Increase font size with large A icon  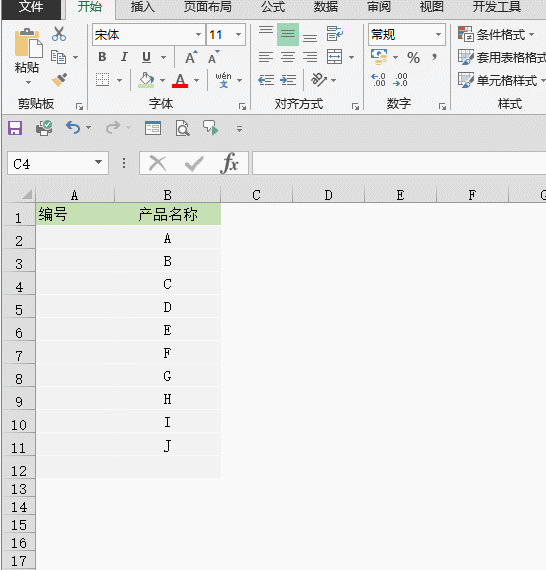(x=191, y=57)
